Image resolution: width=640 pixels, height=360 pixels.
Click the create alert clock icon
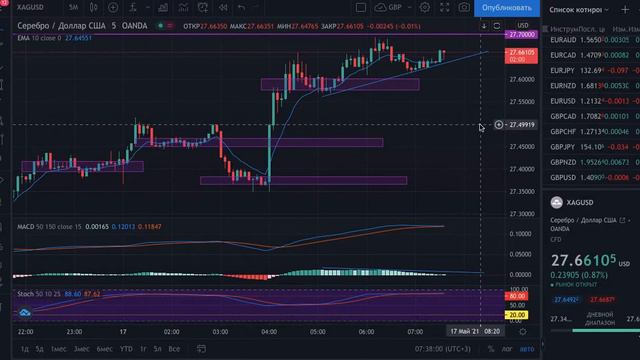[203, 7]
